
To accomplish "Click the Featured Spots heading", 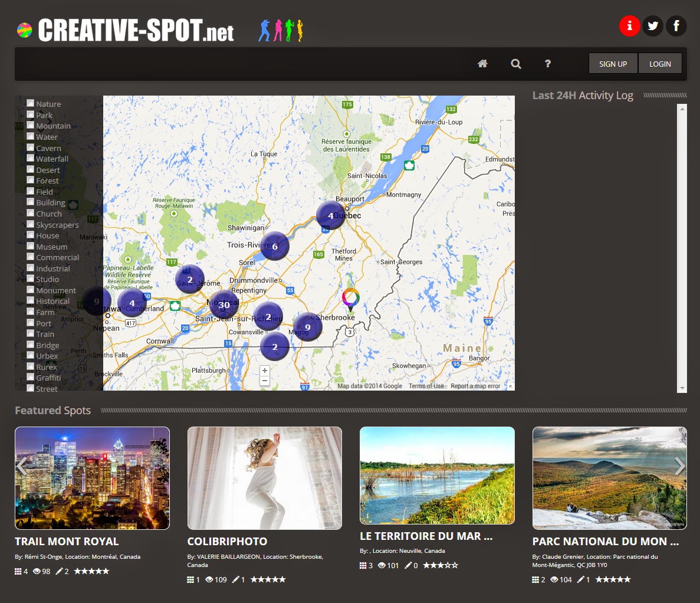I will click(x=52, y=410).
